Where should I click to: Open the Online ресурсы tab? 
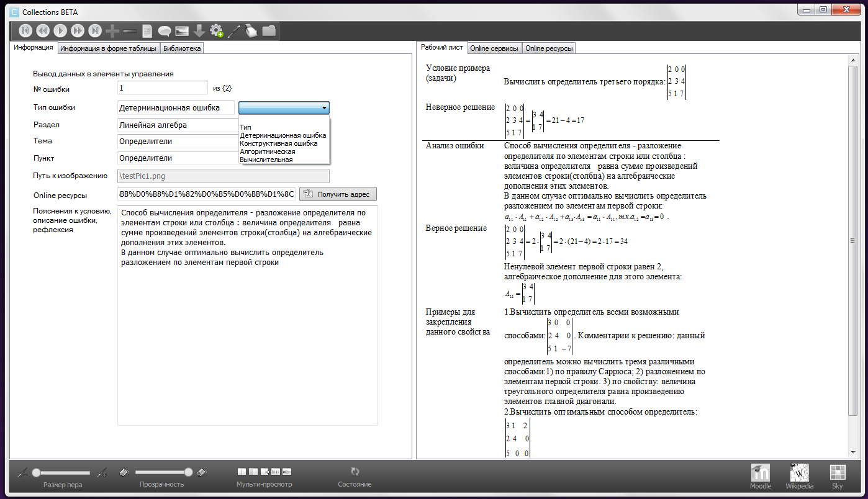pyautogui.click(x=549, y=48)
